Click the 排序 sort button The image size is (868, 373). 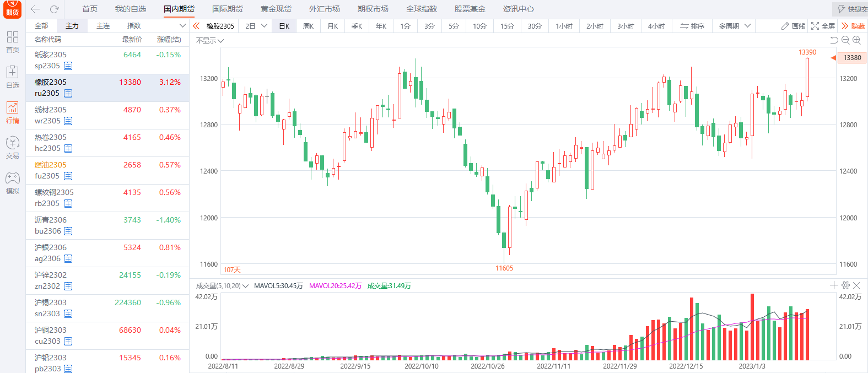pos(692,26)
